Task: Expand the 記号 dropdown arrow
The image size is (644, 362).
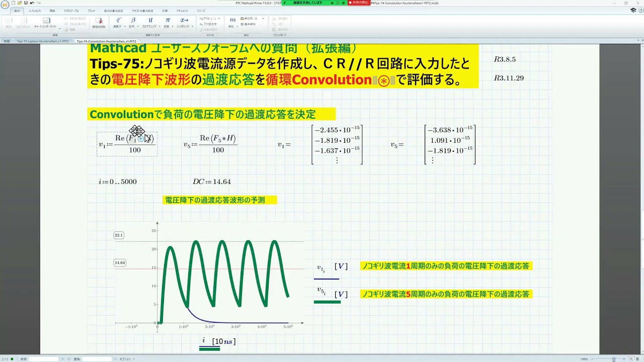Action: point(138,26)
